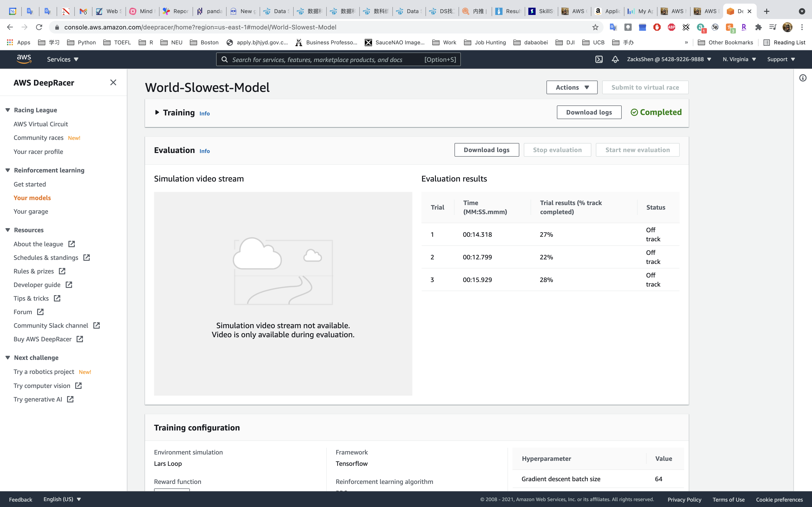Open the info panel icon at right edge
The width and height of the screenshot is (812, 507).
coord(803,78)
